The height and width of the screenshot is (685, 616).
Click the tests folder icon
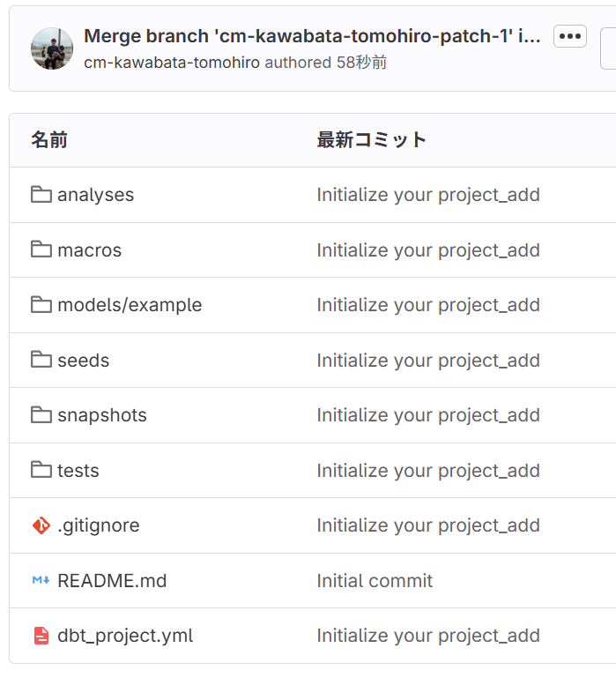(x=41, y=470)
